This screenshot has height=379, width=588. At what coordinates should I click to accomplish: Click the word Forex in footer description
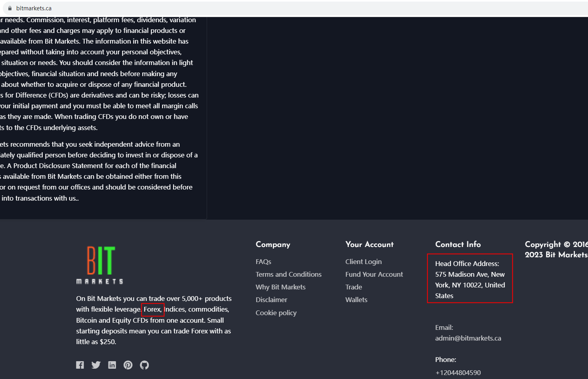pyautogui.click(x=152, y=309)
